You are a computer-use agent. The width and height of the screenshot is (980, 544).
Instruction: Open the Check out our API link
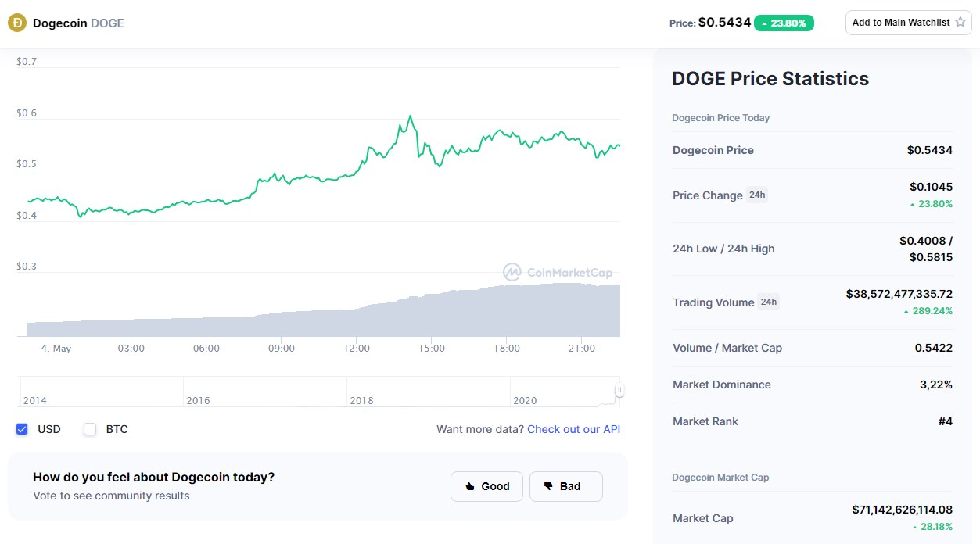(573, 429)
